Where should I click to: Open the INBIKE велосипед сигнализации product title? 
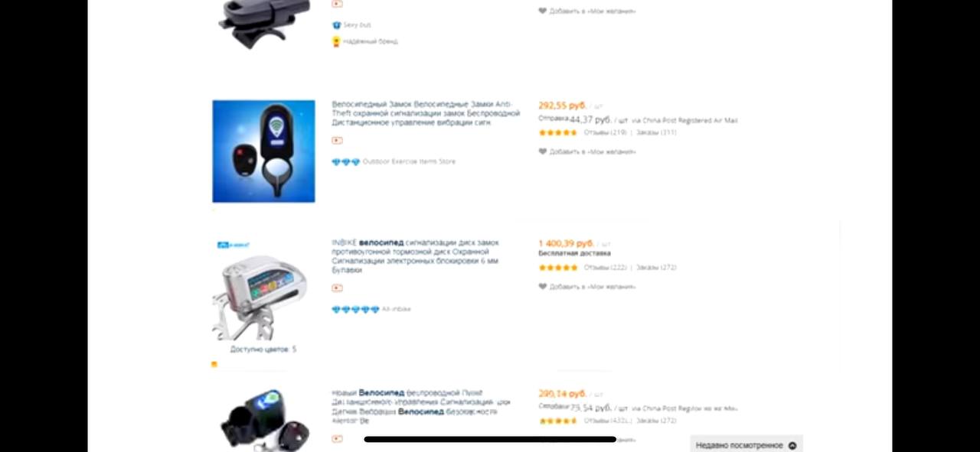pyautogui.click(x=415, y=256)
